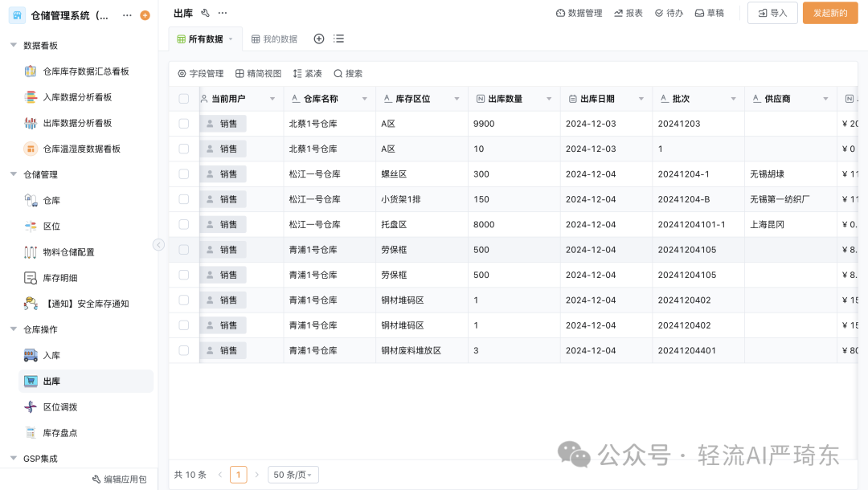
Task: Select all rows via header checkbox
Action: pos(184,98)
